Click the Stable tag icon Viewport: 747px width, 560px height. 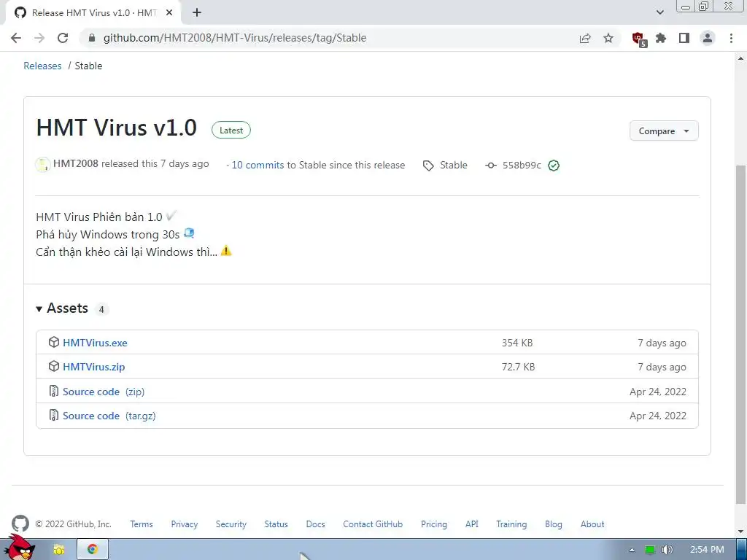[428, 166]
